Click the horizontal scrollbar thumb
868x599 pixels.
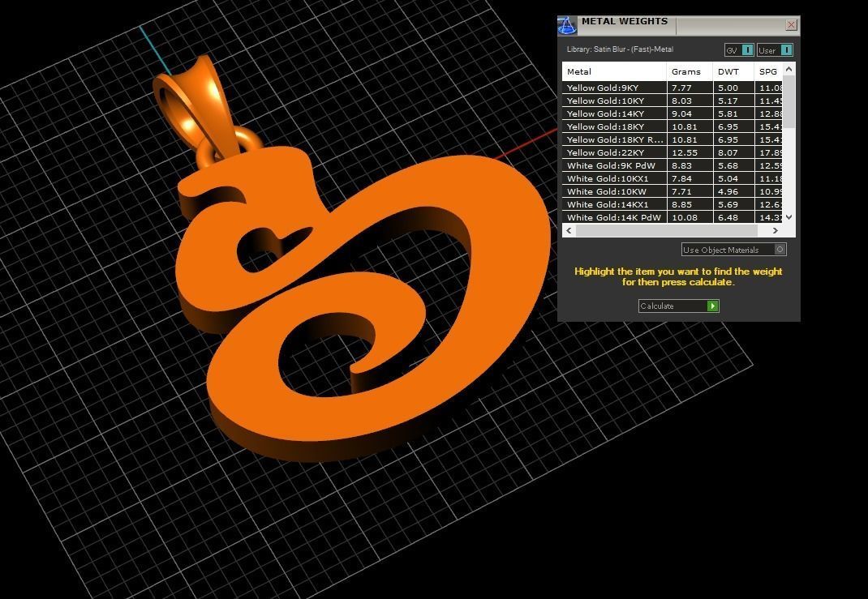coord(667,231)
